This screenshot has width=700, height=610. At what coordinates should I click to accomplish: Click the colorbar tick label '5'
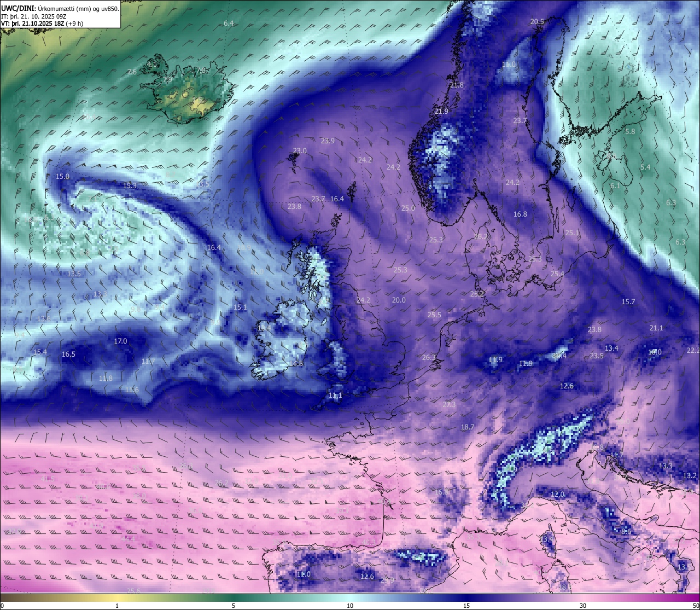pyautogui.click(x=234, y=606)
